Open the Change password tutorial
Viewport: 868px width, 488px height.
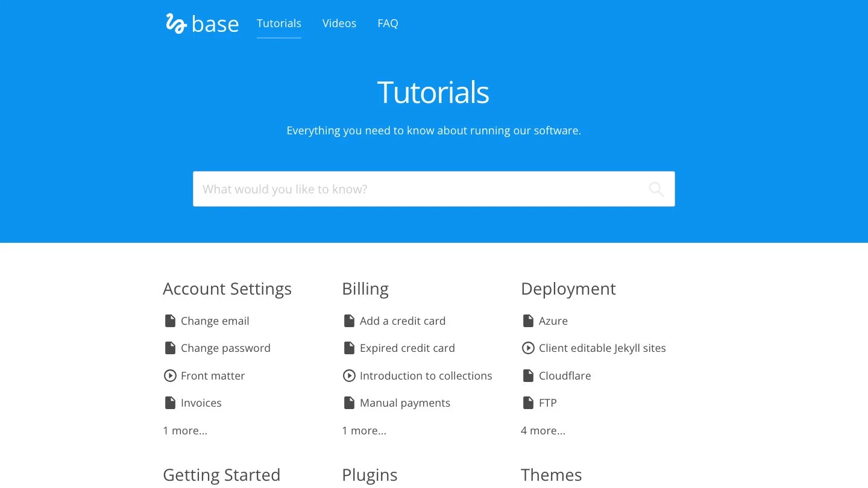pos(225,348)
